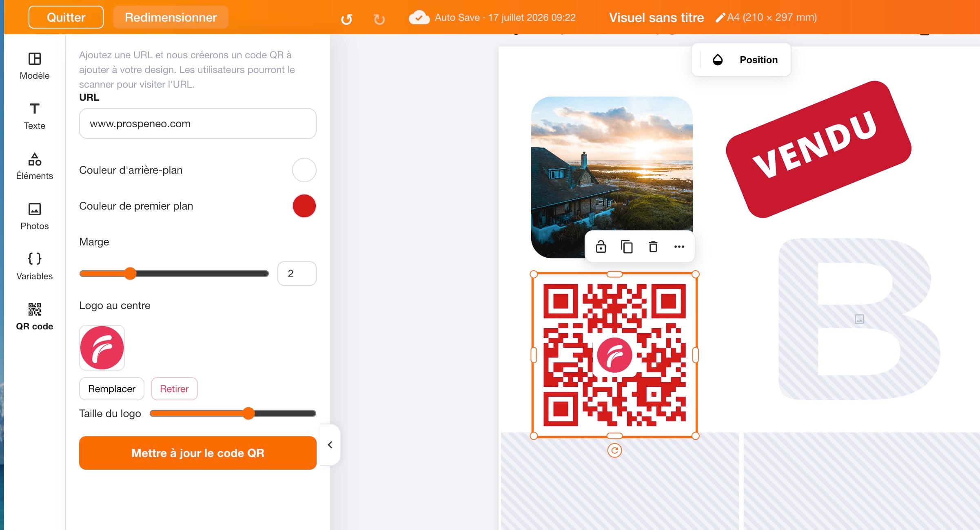The image size is (980, 530).
Task: Click the URL input field
Action: pos(198,124)
